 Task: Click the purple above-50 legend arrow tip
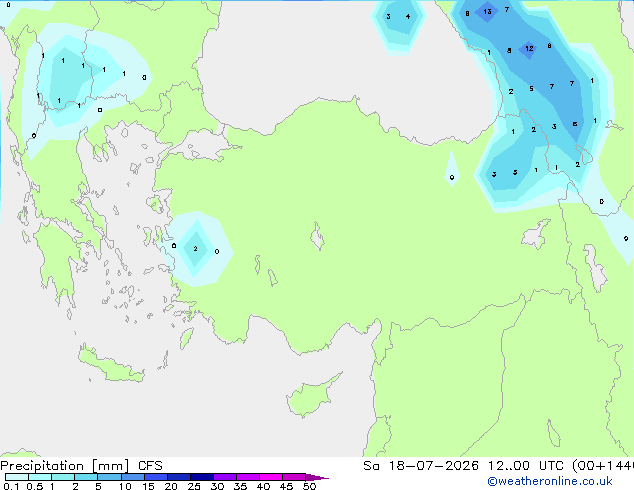317,477
